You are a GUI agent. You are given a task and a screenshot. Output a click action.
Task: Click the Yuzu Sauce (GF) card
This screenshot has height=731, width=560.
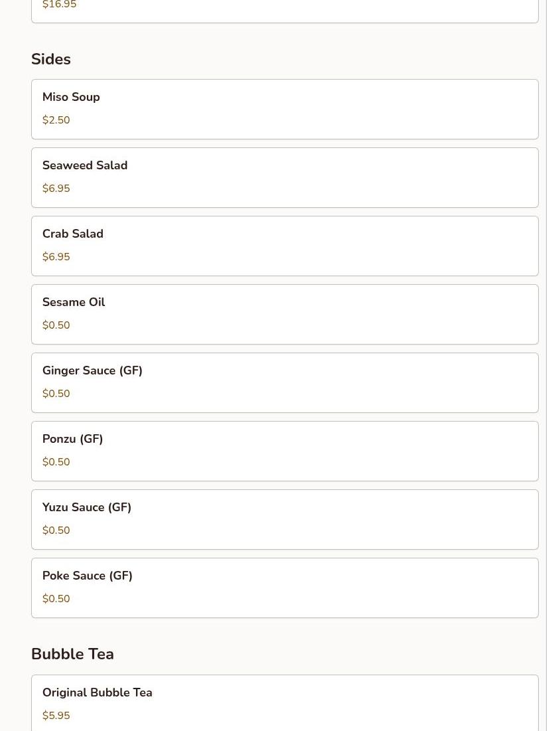pyautogui.click(x=284, y=519)
